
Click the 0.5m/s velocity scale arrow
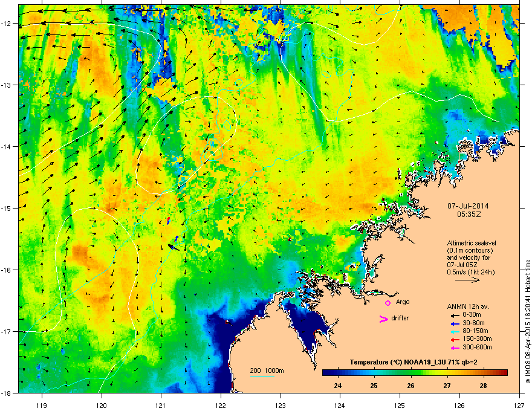click(467, 280)
